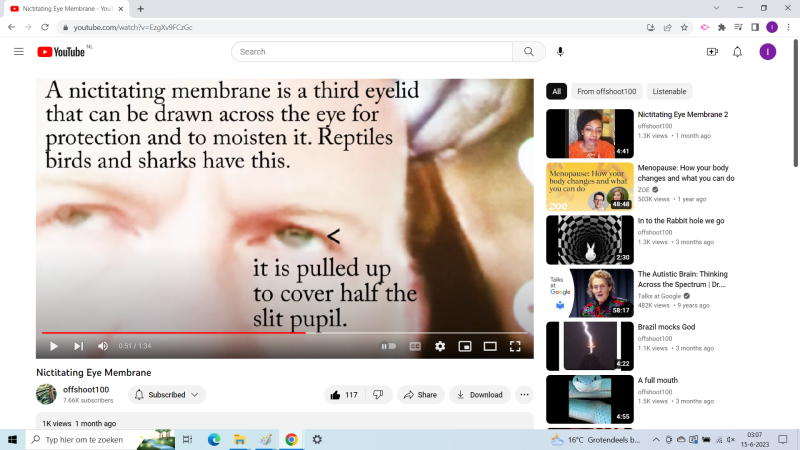Viewport: 800px width, 450px height.
Task: Skip to the next video
Action: pos(78,346)
